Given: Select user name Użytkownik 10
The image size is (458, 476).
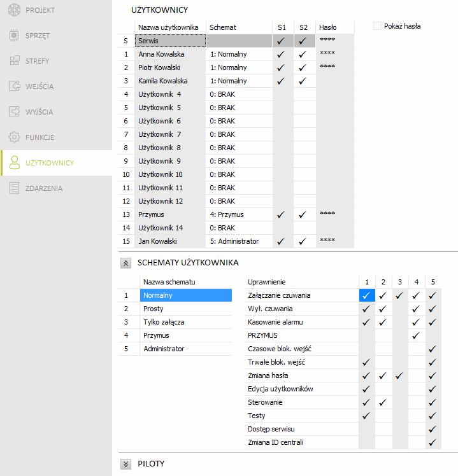Looking at the screenshot, I should point(170,174).
